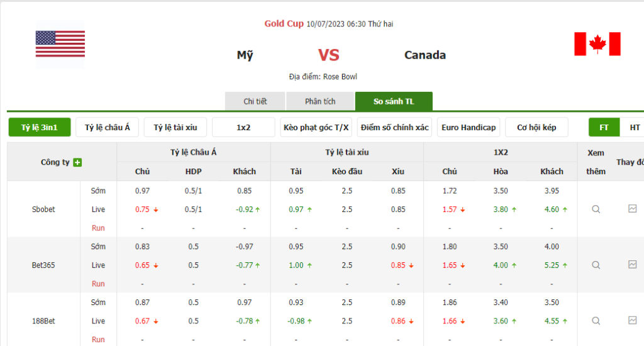The height and width of the screenshot is (346, 644).
Task: Open the Chi tiết tab
Action: [255, 101]
